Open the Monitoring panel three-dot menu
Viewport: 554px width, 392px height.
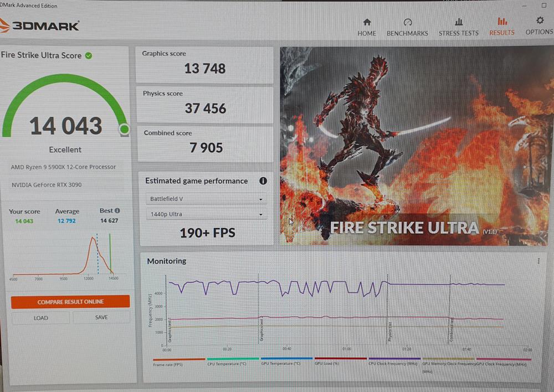pos(538,261)
